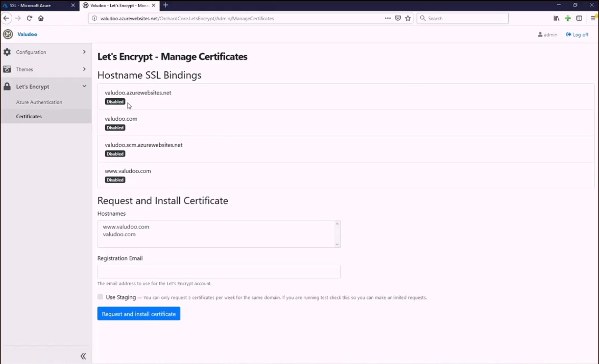Collapse the admin sidebar with double chevron
This screenshot has width=599, height=364.
pyautogui.click(x=83, y=356)
